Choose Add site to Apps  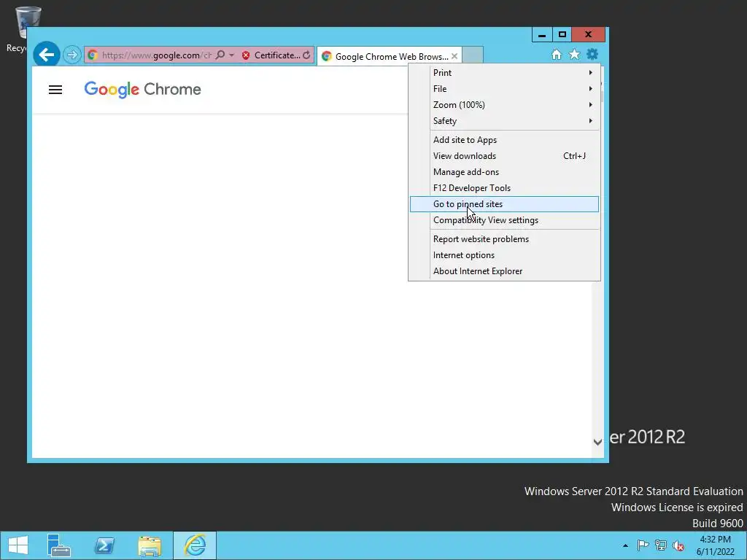coord(504,140)
